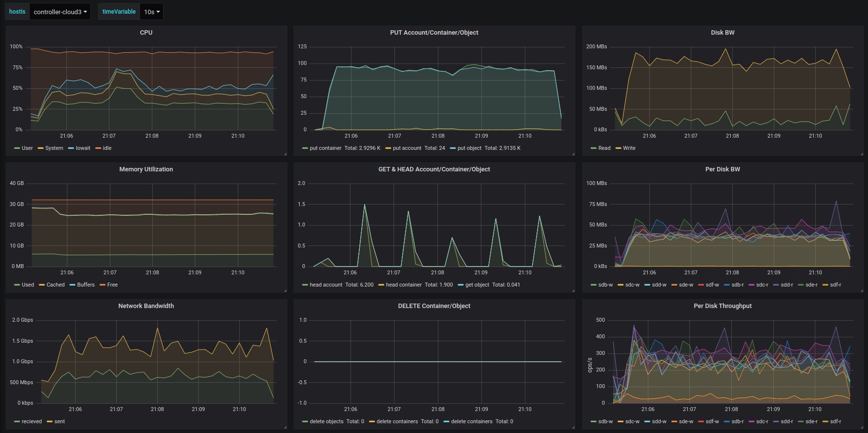
Task: Click the Used series color marker in Memory legend
Action: click(x=17, y=285)
